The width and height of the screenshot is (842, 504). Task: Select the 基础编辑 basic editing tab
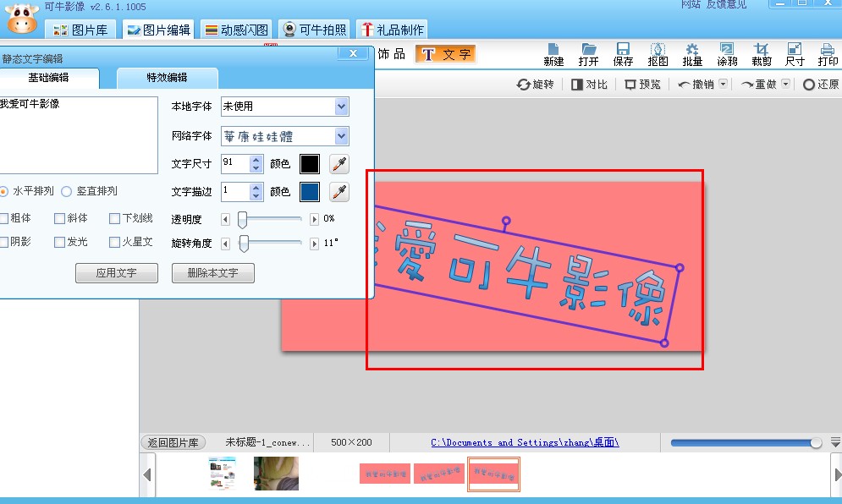(48, 78)
